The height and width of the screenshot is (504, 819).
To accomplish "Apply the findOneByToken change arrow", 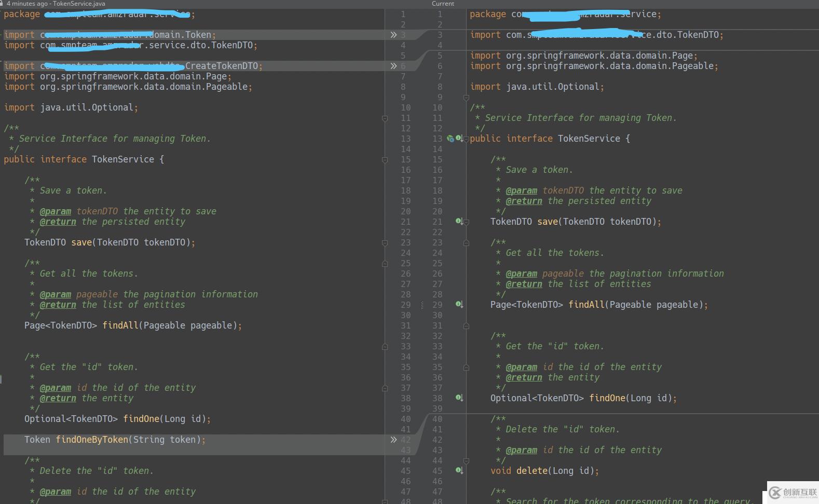I will (393, 440).
